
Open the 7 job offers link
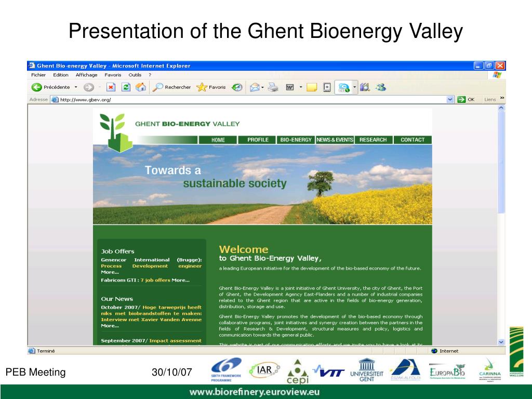click(155, 280)
